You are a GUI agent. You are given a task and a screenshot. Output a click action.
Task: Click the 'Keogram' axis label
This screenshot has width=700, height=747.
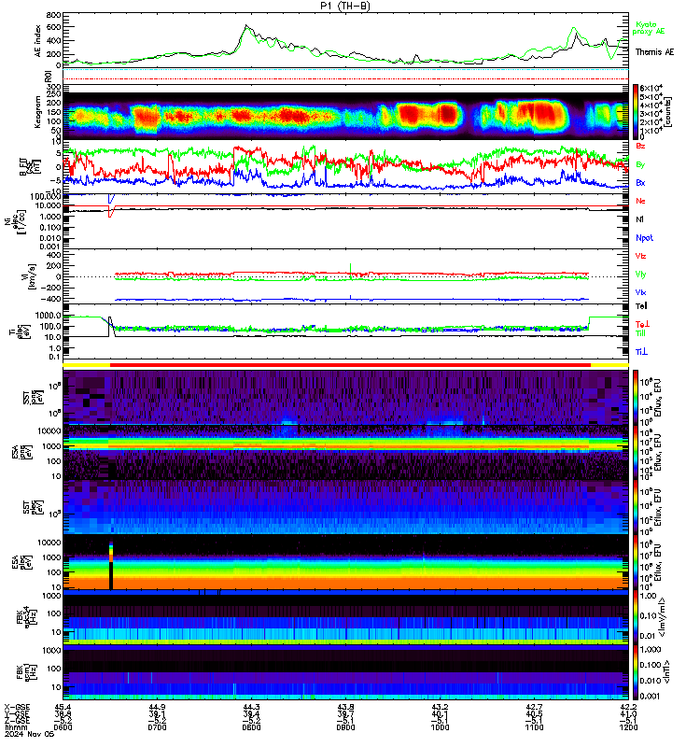(37, 112)
